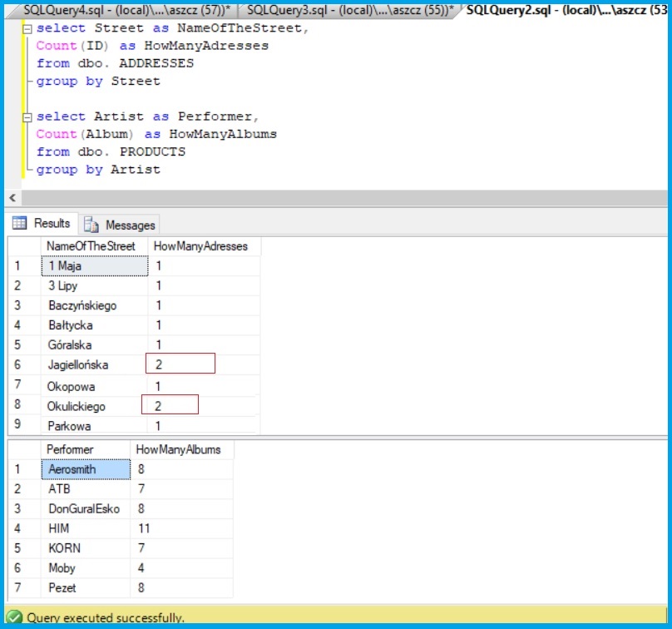The width and height of the screenshot is (672, 629).
Task: Click the Messages tab icon
Action: pos(91,225)
